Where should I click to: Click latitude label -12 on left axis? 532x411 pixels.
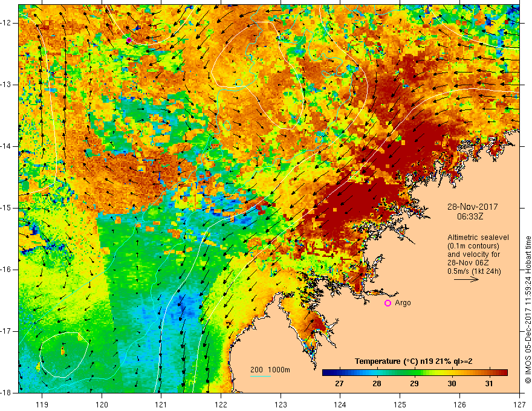point(6,23)
